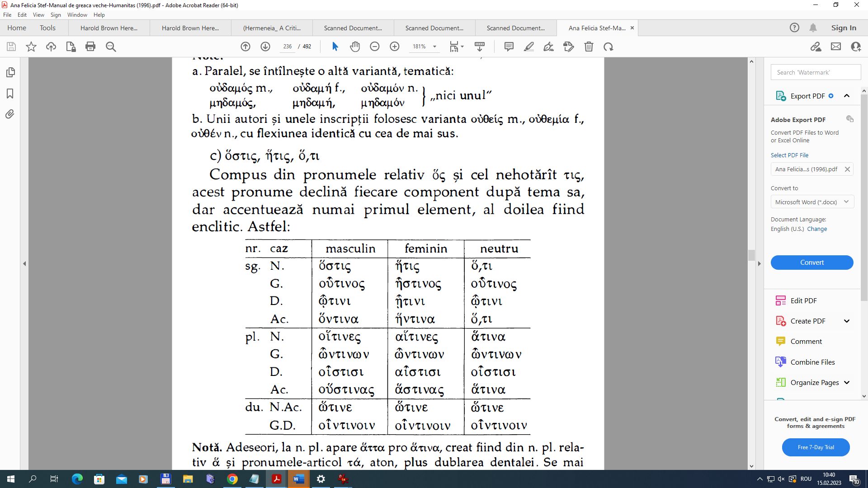Click the page number field 236
This screenshot has height=488, width=868.
pos(288,47)
